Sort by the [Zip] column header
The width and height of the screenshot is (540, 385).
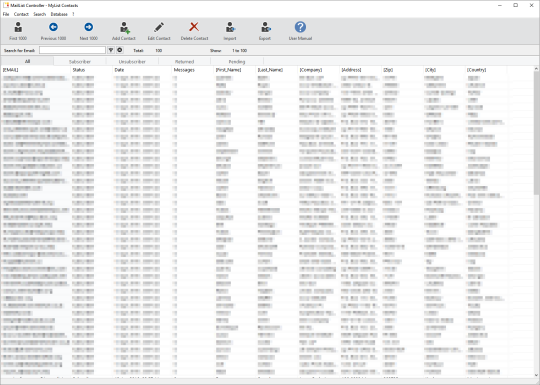coord(403,70)
